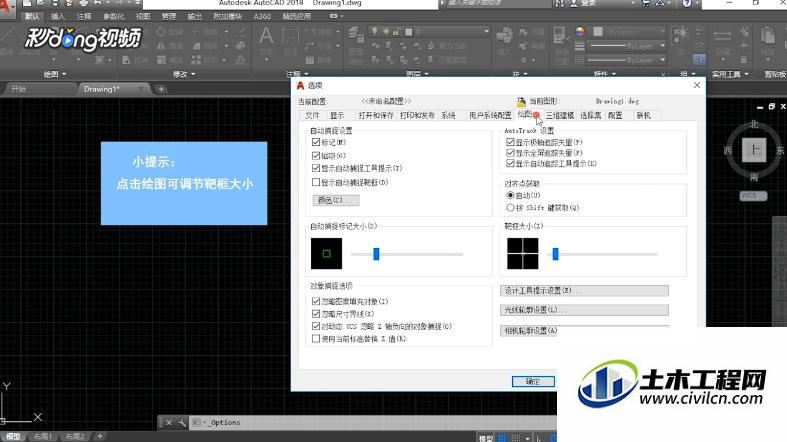
Task: Expand the 修改 panel dropdown in ribbon
Action: click(x=184, y=74)
